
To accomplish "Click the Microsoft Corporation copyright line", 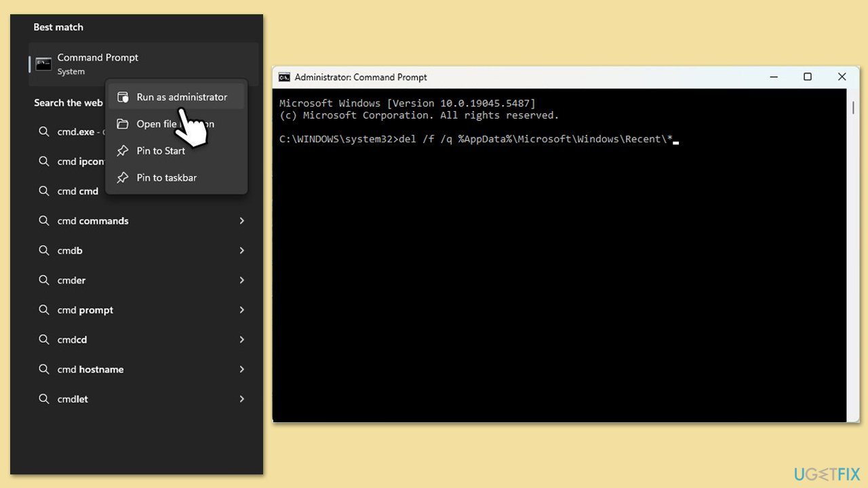I will coord(419,115).
